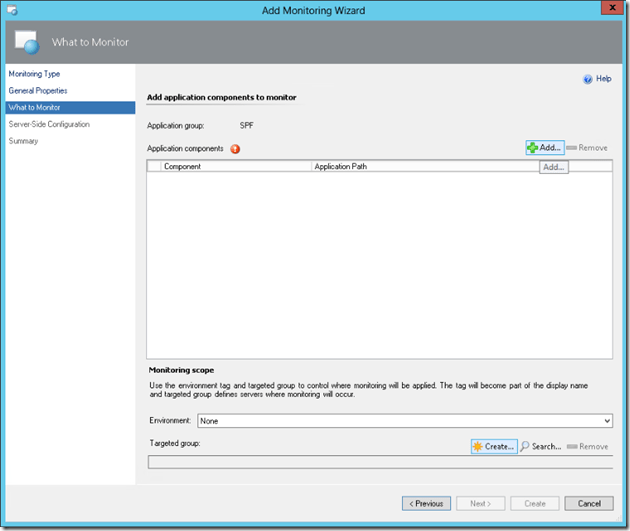Viewport: 630px width, 531px height.
Task: Click the wizard window icon in title bar
Action: point(10,9)
